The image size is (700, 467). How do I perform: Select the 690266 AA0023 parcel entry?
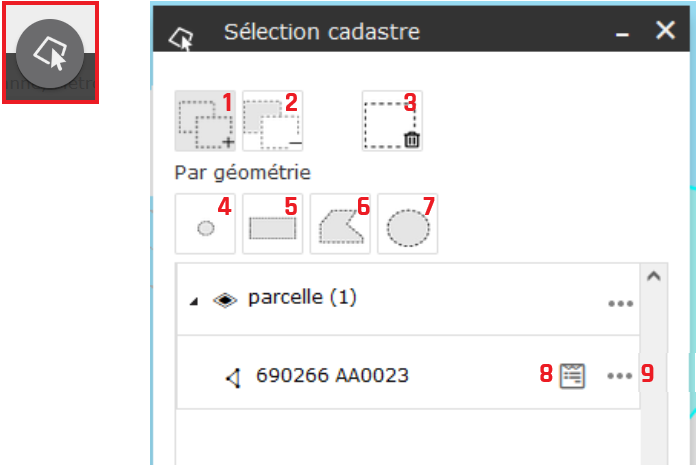tap(408, 372)
